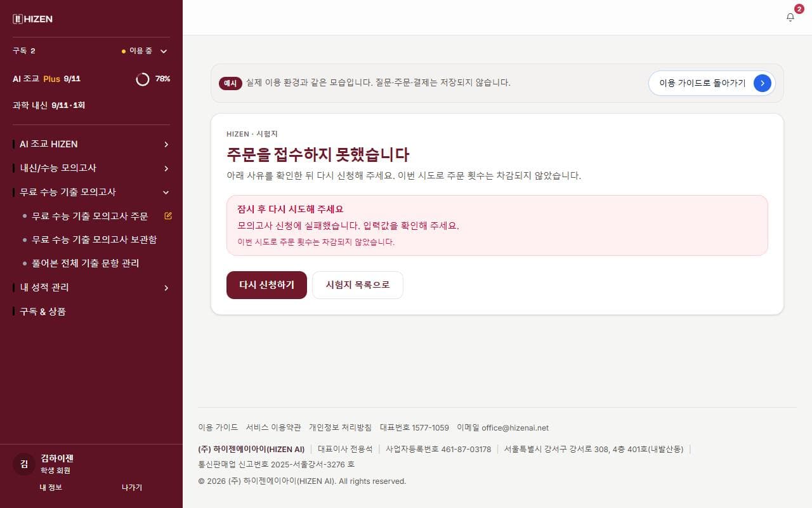Go back via 이용 가이드로 돌아가기 button
This screenshot has width=812, height=508.
(712, 83)
